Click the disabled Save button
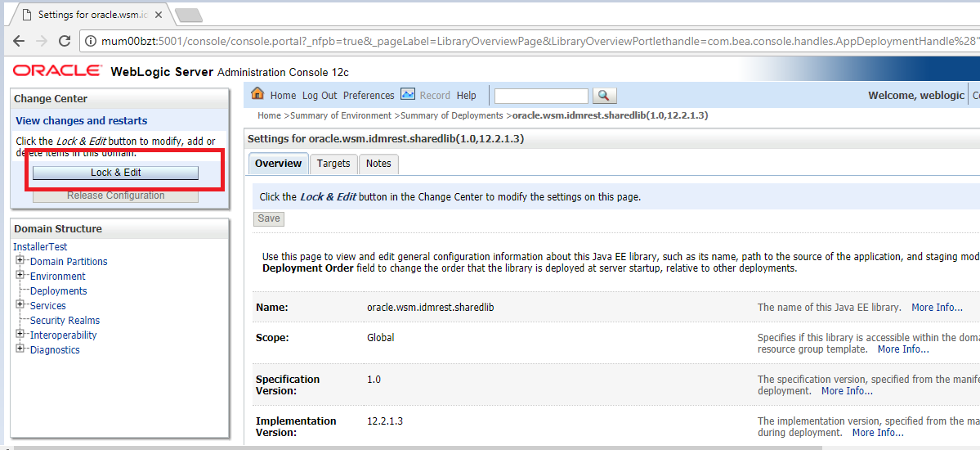 (269, 218)
